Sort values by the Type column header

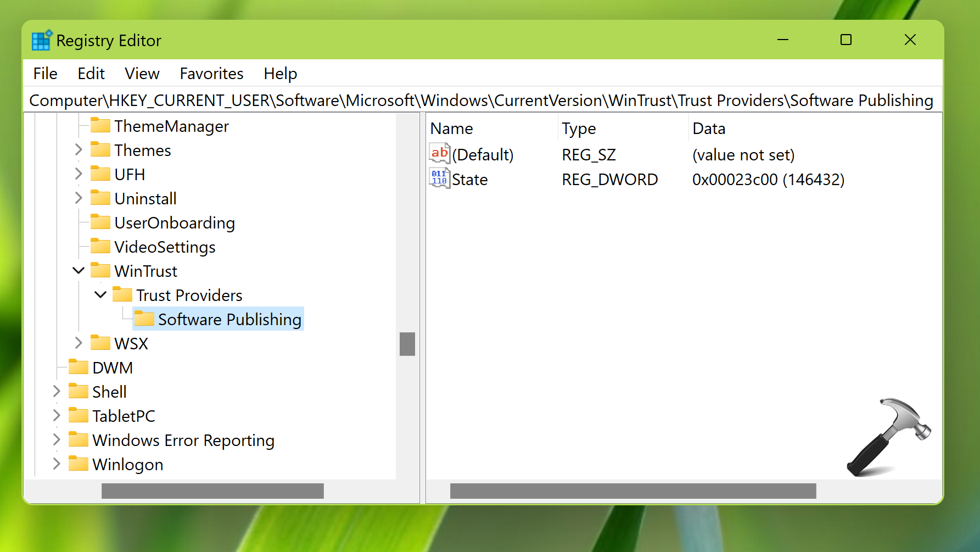tap(579, 129)
